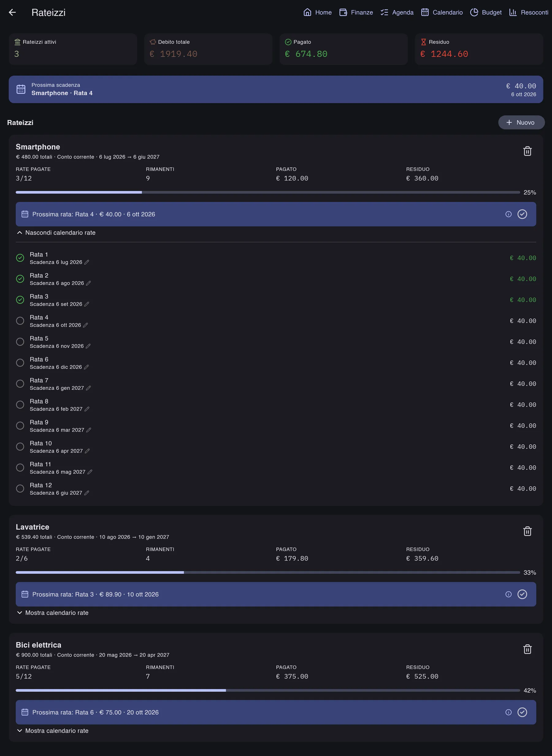
Task: Click trash icon for Bici elettrica
Action: click(x=527, y=649)
